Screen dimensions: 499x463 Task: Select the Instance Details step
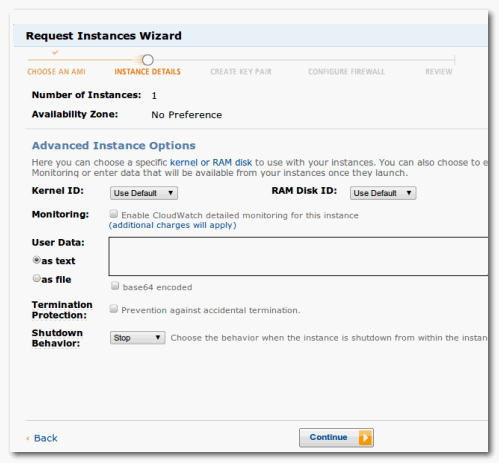pyautogui.click(x=148, y=72)
